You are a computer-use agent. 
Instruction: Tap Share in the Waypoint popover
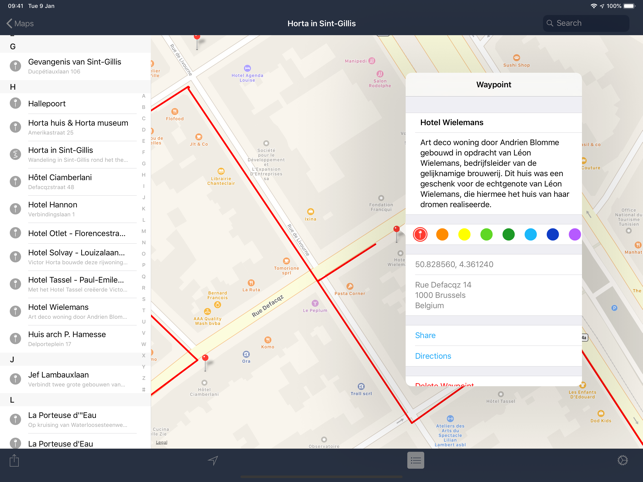(425, 335)
